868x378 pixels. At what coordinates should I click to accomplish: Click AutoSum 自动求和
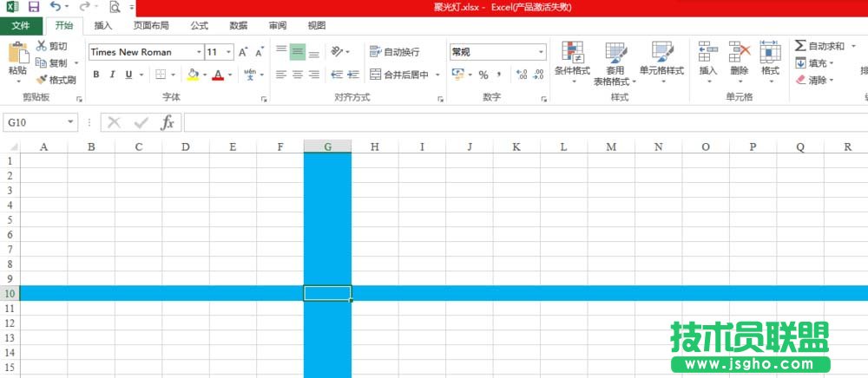coord(820,46)
